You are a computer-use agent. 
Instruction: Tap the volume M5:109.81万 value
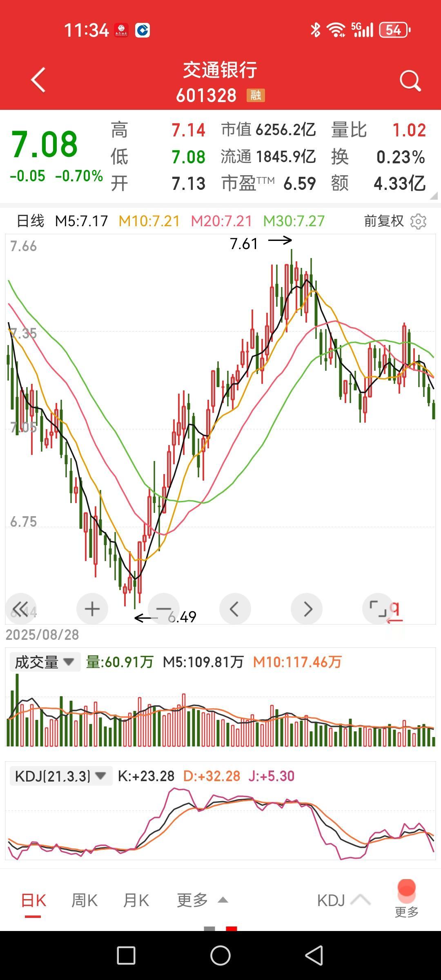[203, 662]
